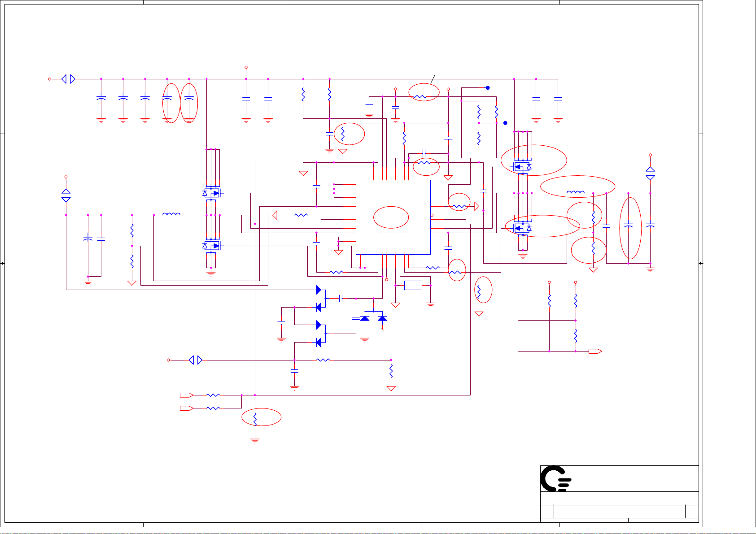Select the upper blue test point dot
The image size is (756, 534).
(x=488, y=88)
